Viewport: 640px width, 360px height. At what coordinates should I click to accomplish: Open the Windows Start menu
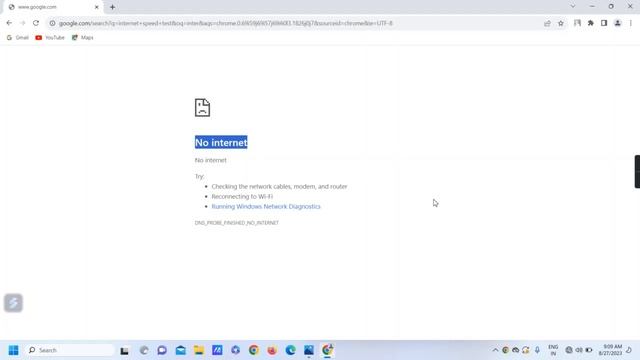(x=13, y=350)
